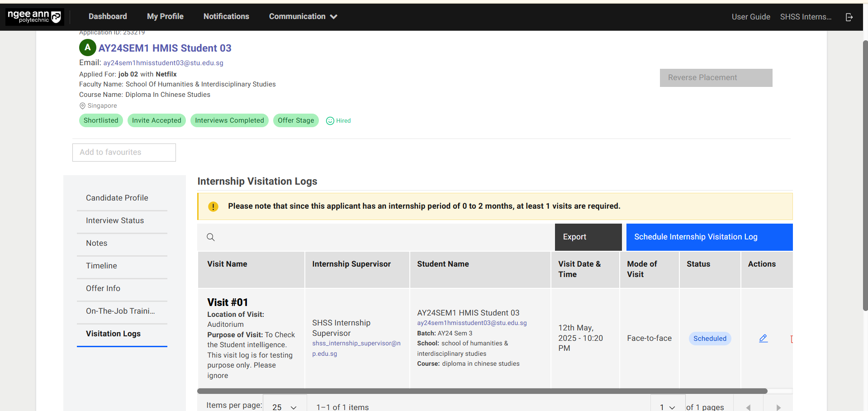Screen dimensions: 868x411
Task: Click the red delete icon in Actions column
Action: tap(791, 339)
